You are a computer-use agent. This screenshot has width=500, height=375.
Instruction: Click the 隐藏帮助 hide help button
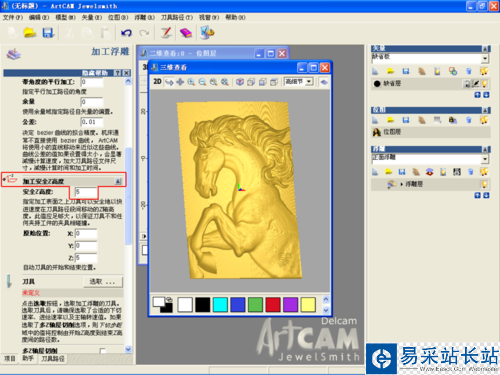tap(95, 73)
